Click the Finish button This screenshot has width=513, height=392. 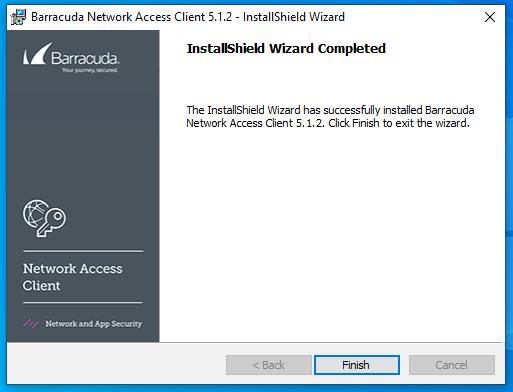click(x=357, y=365)
